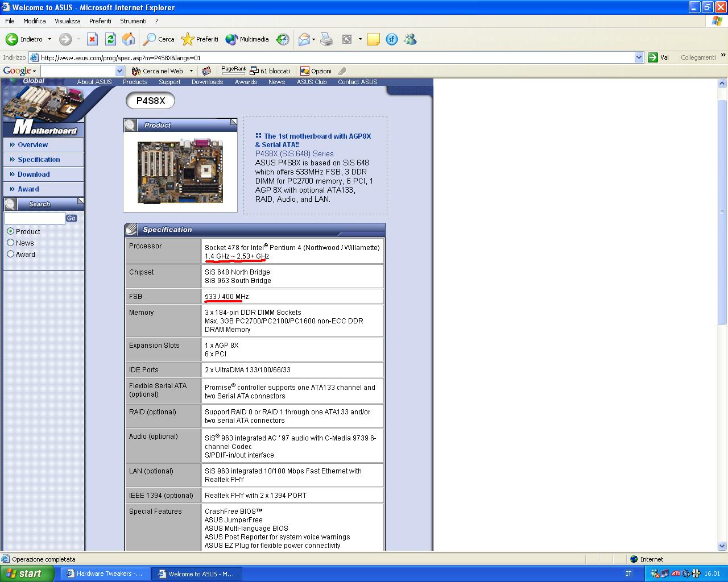
Task: Open resize icon dropdown arrow
Action: (360, 39)
